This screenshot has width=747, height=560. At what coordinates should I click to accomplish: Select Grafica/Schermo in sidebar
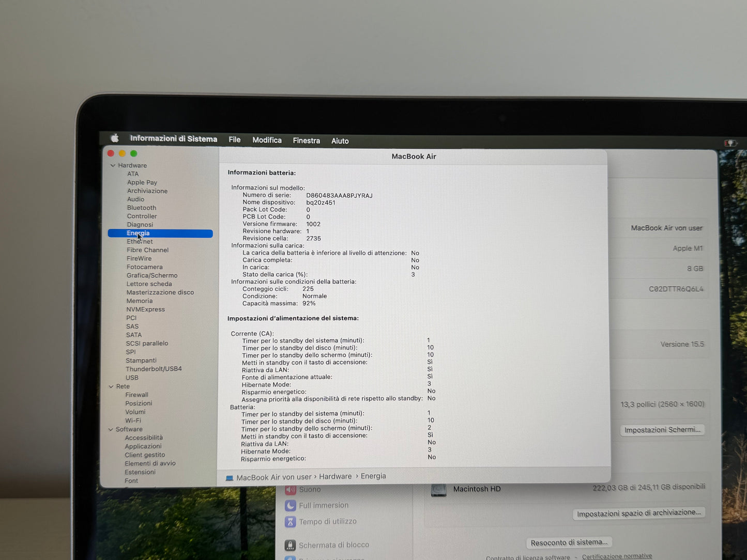point(152,275)
